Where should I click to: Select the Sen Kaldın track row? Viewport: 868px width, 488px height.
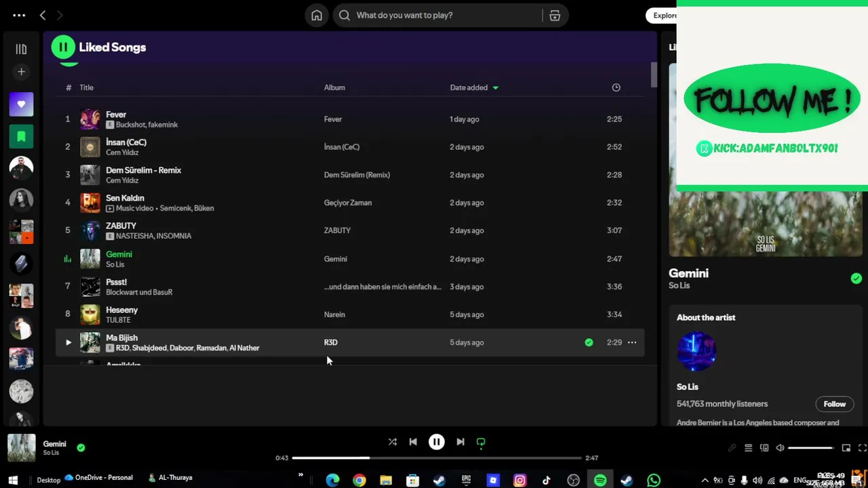(x=349, y=203)
